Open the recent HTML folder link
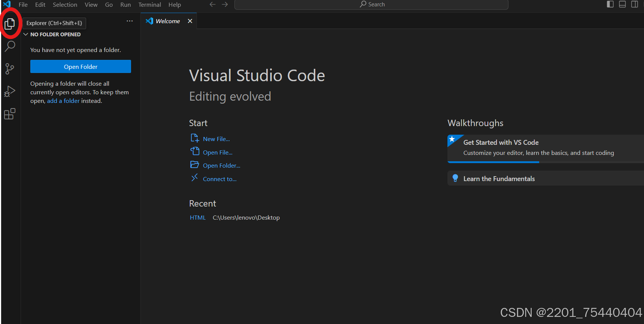This screenshot has width=644, height=324. (198, 217)
